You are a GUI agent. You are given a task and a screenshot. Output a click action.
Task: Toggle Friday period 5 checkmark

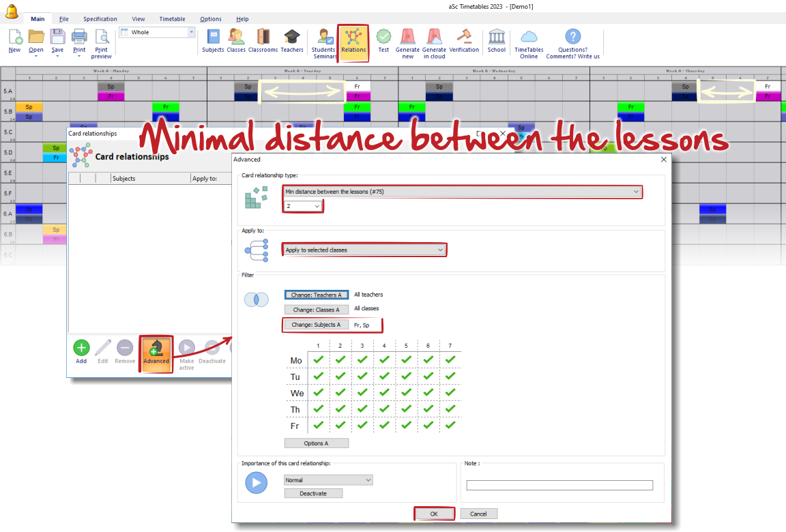(406, 426)
